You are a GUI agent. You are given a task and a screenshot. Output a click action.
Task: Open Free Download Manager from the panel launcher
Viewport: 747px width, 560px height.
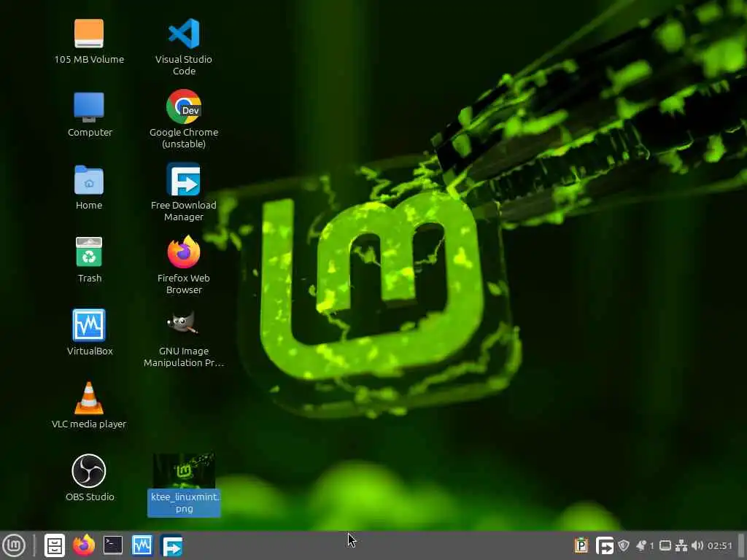click(171, 545)
